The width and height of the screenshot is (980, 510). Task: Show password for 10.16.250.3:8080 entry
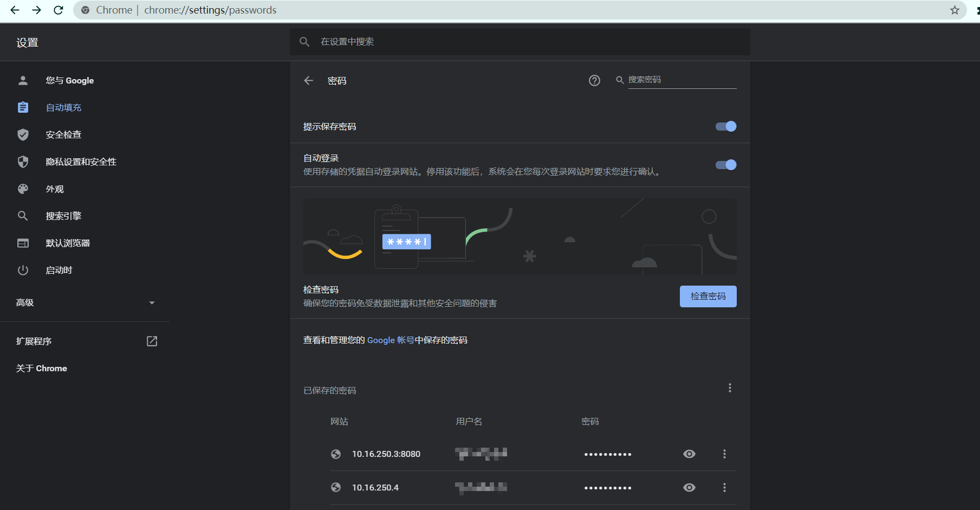point(689,454)
